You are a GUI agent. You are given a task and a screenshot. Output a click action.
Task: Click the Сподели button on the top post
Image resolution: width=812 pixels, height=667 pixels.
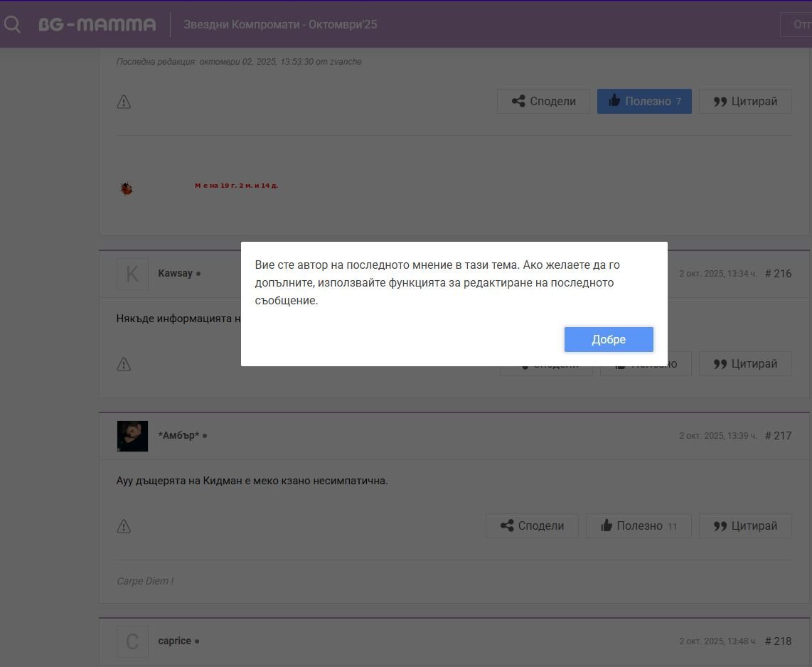pyautogui.click(x=543, y=102)
